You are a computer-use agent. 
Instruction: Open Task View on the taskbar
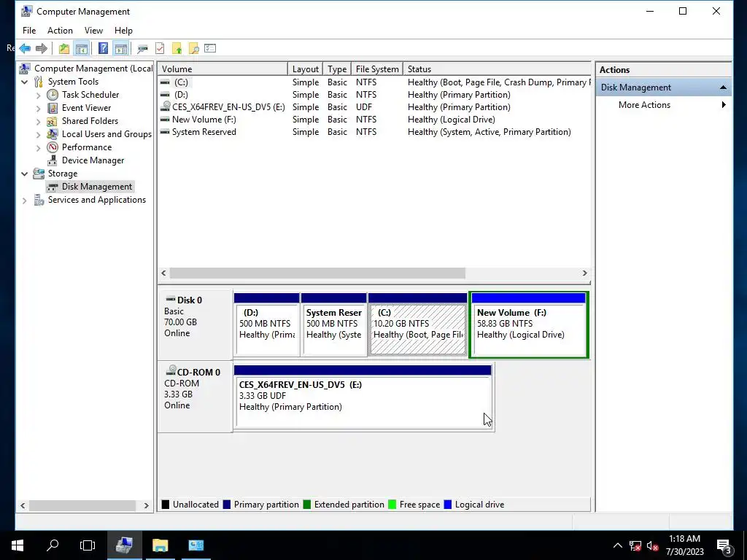[x=88, y=545]
